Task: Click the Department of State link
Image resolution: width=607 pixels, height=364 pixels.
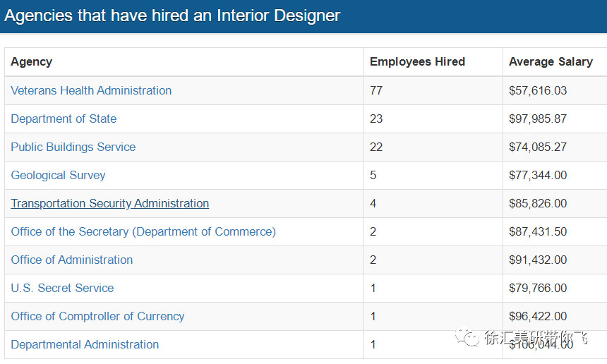Action: (x=64, y=119)
